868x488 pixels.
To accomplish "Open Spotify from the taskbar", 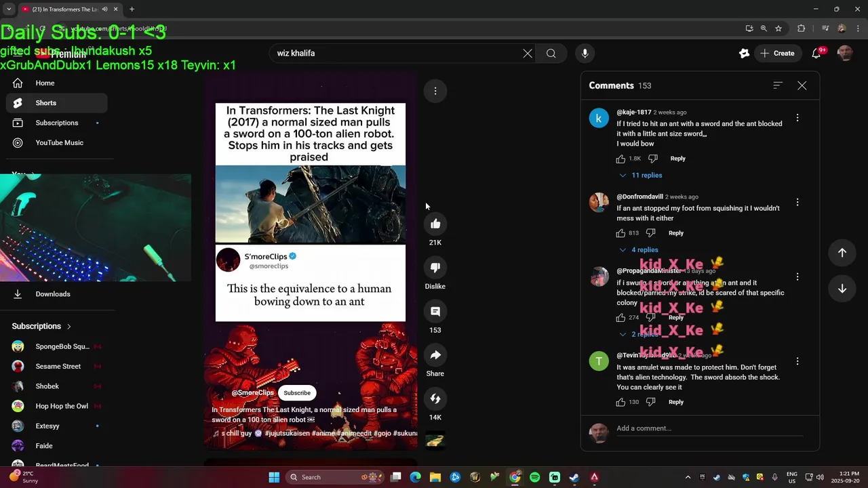I will click(x=535, y=477).
